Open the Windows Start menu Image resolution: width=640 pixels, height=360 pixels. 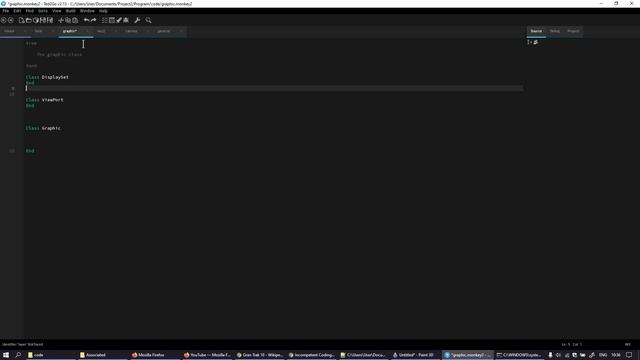coord(6,355)
